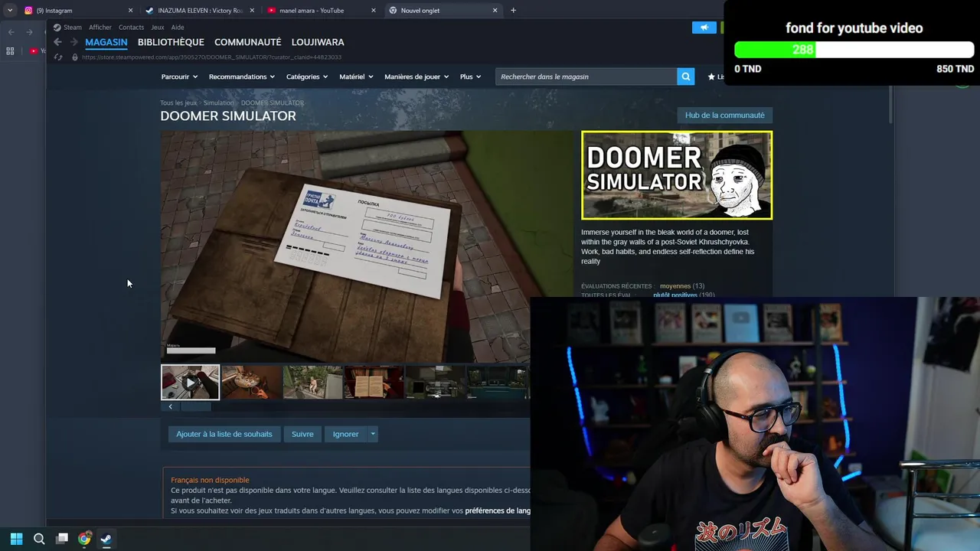Click Ajouter à la liste de souhaits

click(x=224, y=434)
